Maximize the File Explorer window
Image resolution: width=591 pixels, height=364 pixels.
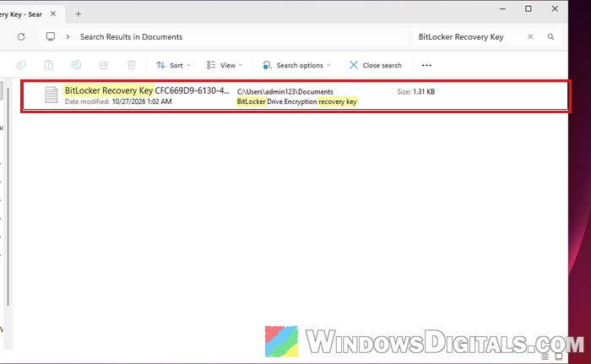529,8
